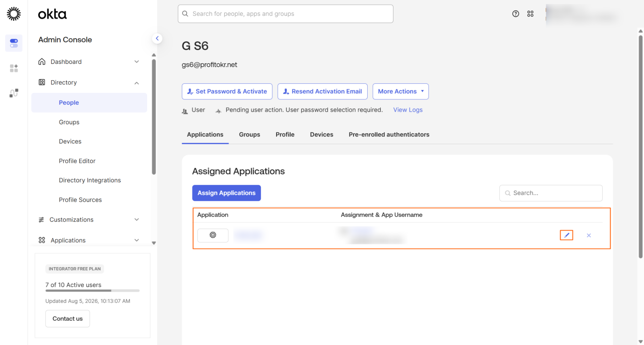Collapse the sidebar with the arrow button

pyautogui.click(x=157, y=38)
